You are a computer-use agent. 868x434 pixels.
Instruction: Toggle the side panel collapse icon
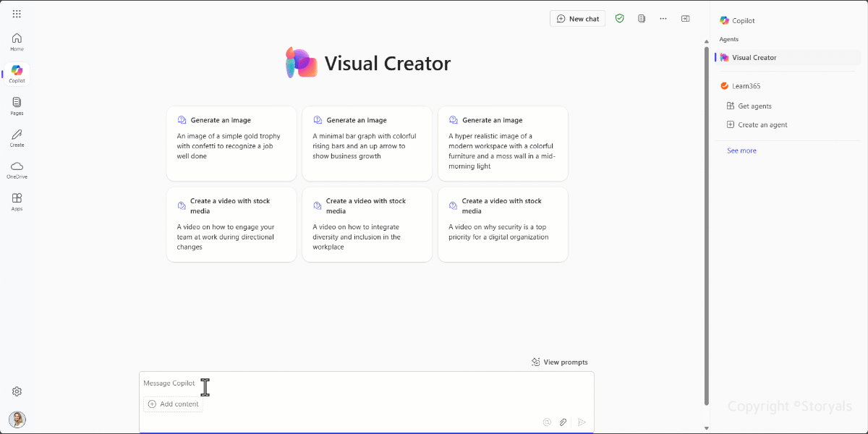point(685,19)
